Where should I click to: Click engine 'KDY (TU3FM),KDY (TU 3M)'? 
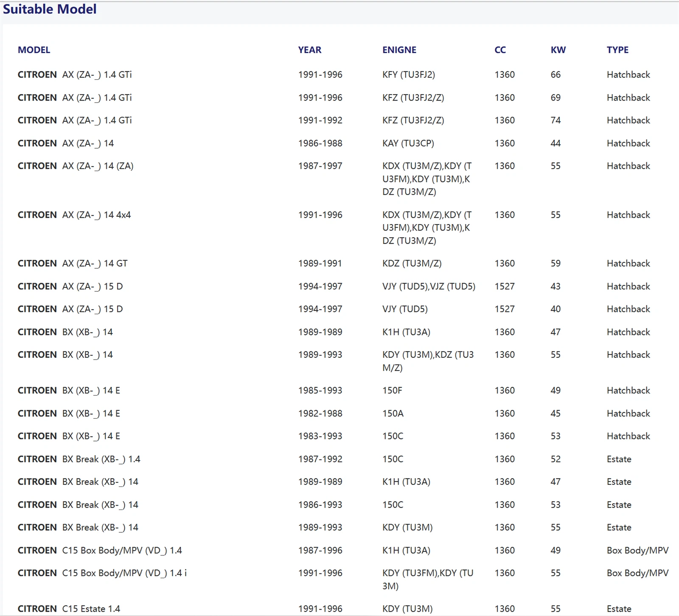click(428, 579)
